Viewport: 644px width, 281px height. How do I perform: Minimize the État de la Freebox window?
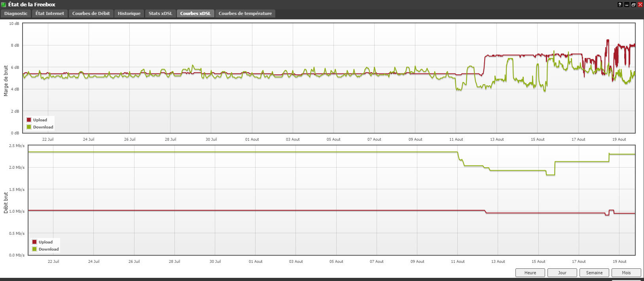pos(627,5)
